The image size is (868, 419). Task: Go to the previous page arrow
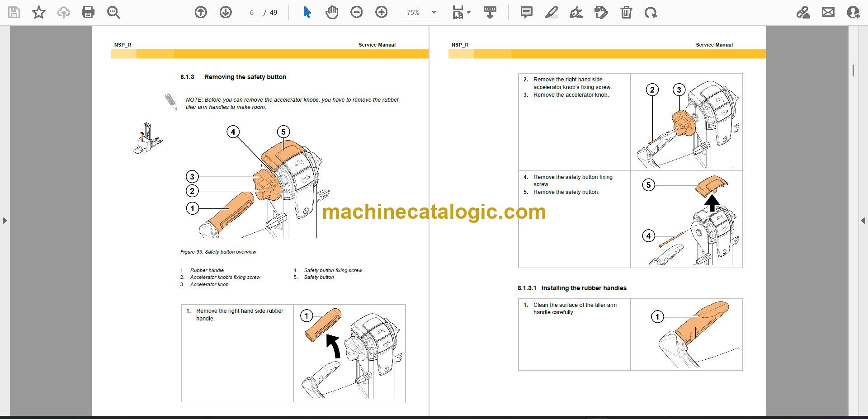(201, 12)
